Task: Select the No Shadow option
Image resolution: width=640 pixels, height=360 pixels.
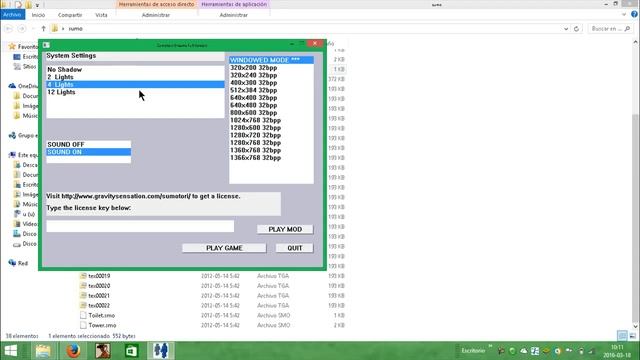Action: tap(135, 69)
